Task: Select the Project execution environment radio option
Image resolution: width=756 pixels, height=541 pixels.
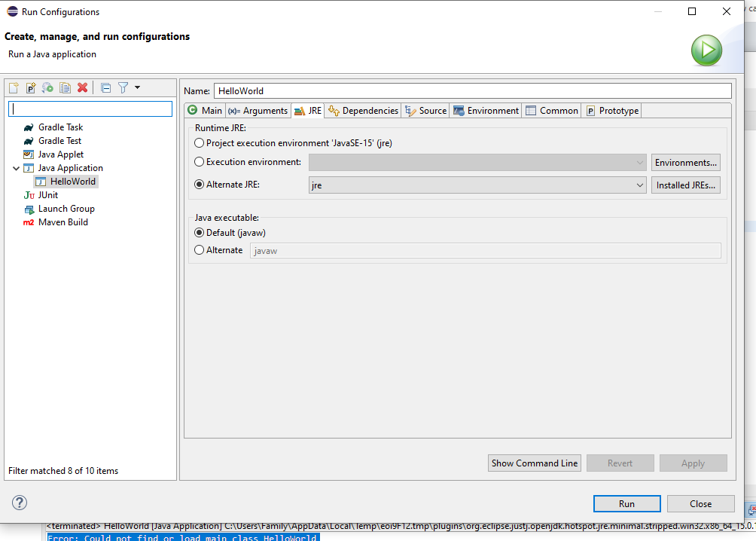Action: point(200,142)
